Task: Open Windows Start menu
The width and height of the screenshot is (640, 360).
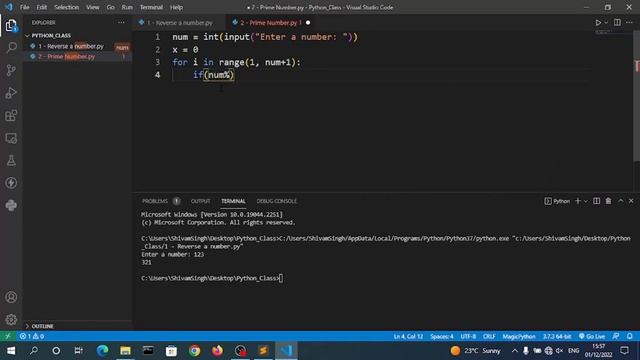Action: pos(11,351)
